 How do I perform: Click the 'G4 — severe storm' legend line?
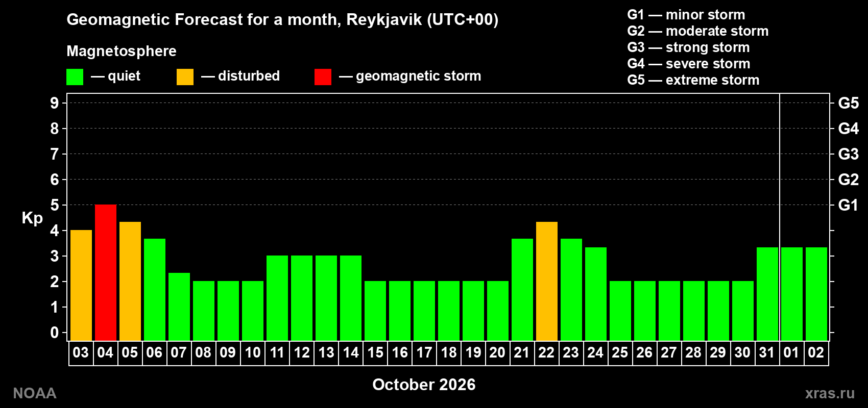(689, 64)
